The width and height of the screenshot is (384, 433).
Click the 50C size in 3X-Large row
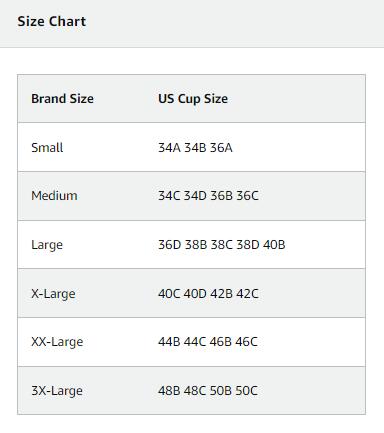tap(246, 390)
